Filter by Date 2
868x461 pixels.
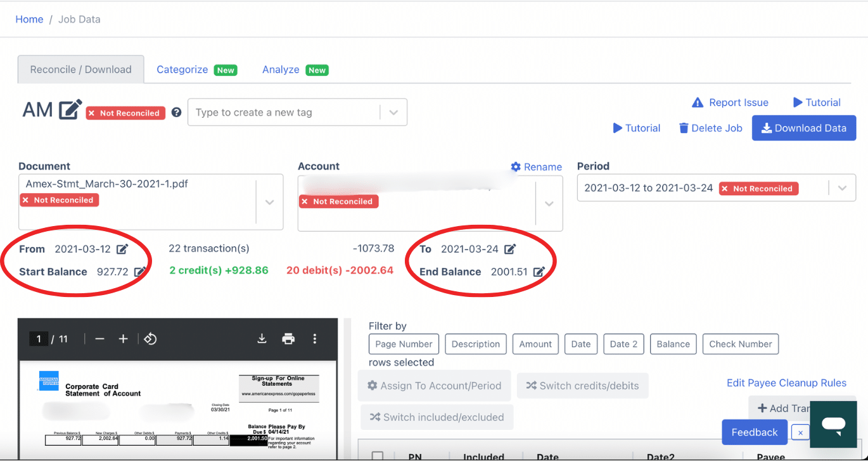[x=623, y=344]
